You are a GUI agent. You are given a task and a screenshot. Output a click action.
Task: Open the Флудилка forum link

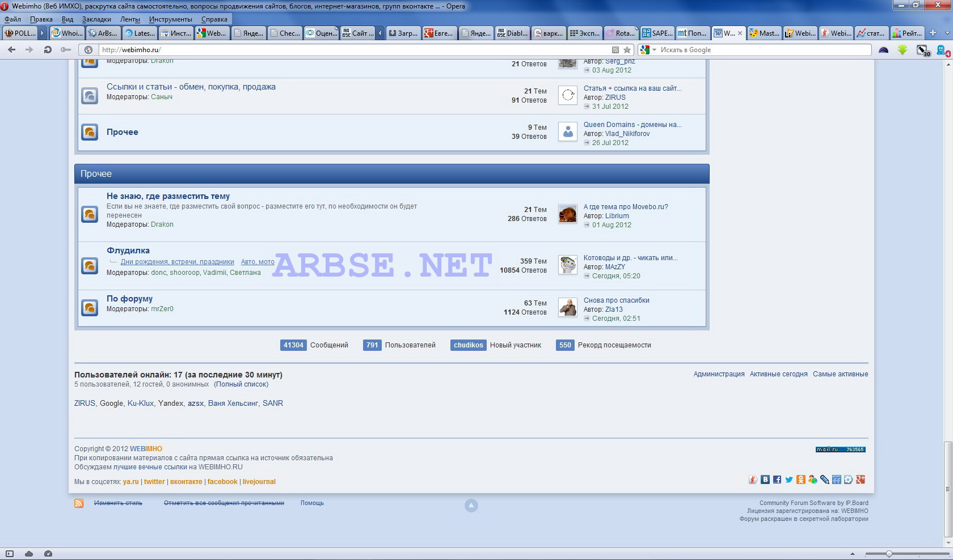[128, 251]
